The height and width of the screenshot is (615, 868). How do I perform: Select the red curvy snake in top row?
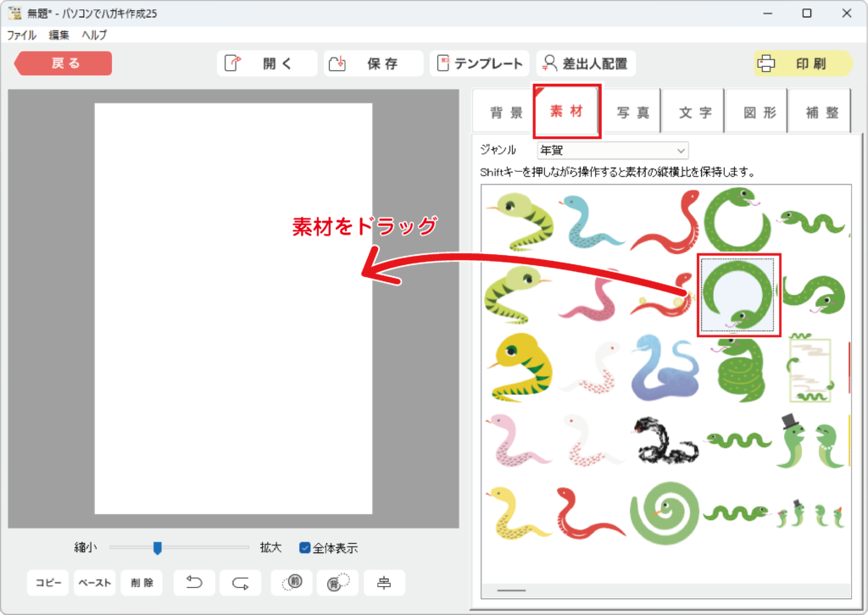tap(665, 221)
